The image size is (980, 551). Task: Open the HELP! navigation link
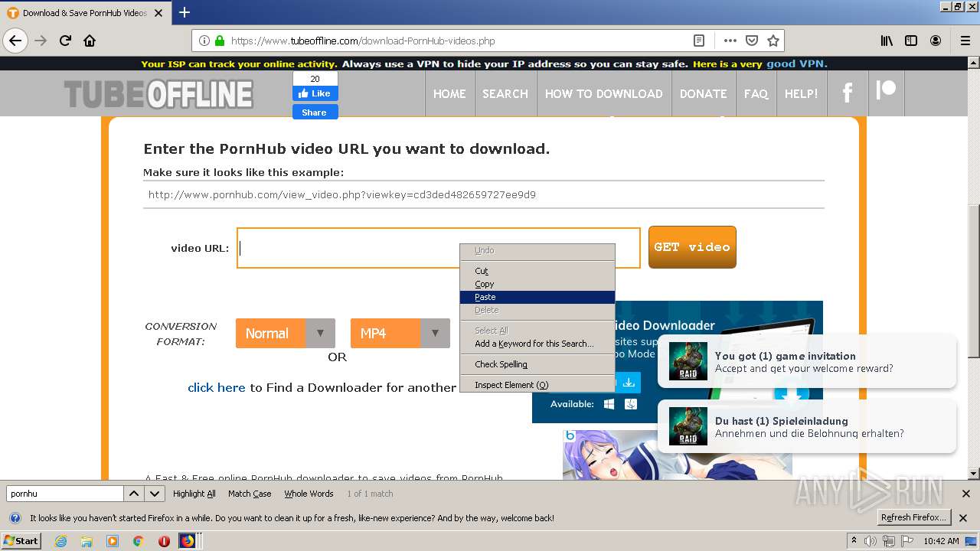pyautogui.click(x=802, y=93)
